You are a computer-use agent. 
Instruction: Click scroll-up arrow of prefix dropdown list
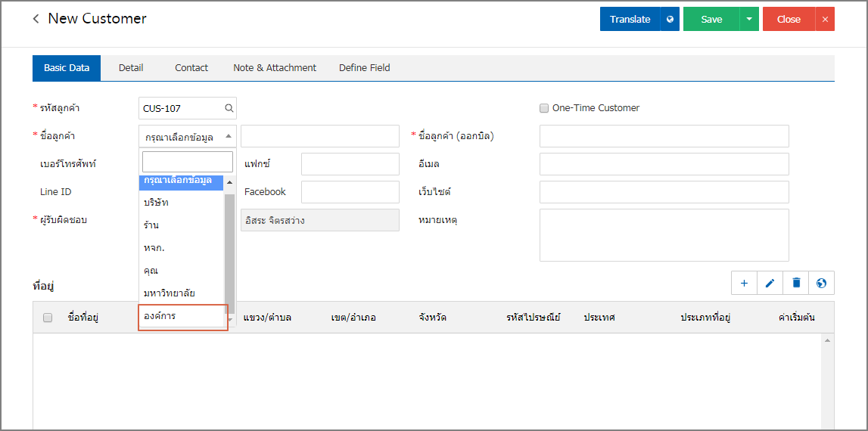coord(230,182)
